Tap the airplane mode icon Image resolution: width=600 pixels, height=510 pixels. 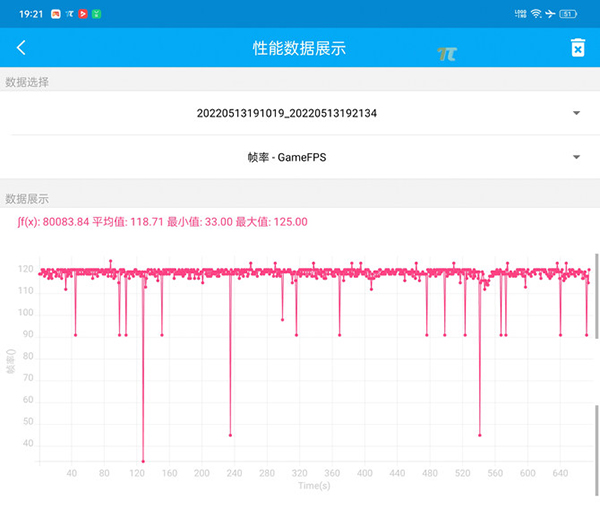551,13
